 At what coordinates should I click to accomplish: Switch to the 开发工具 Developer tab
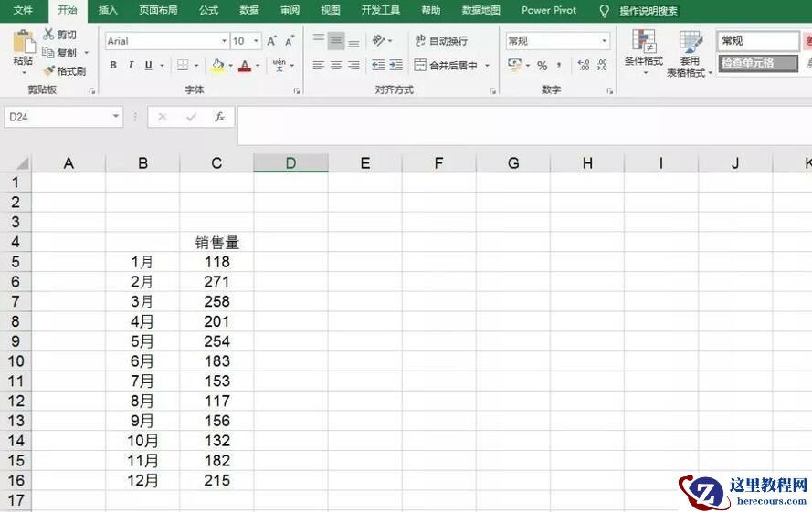[x=381, y=10]
